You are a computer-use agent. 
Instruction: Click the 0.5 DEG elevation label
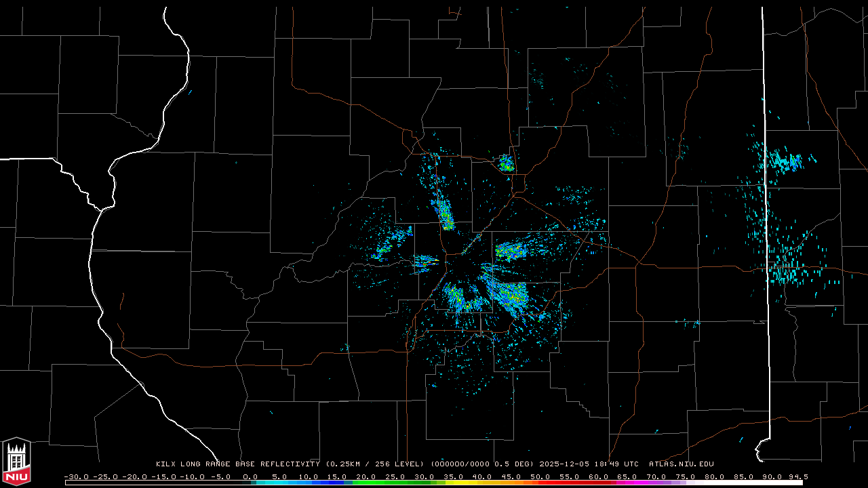click(x=514, y=464)
